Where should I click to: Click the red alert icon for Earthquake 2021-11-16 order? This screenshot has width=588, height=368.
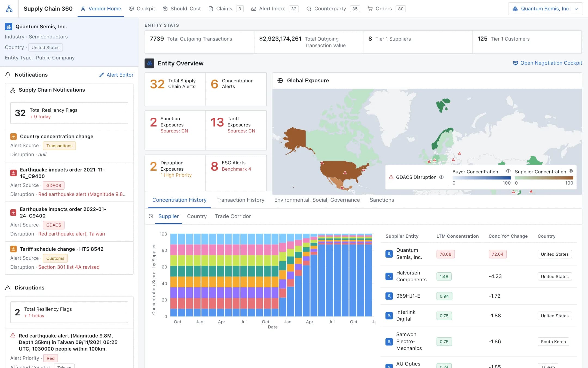(13, 173)
